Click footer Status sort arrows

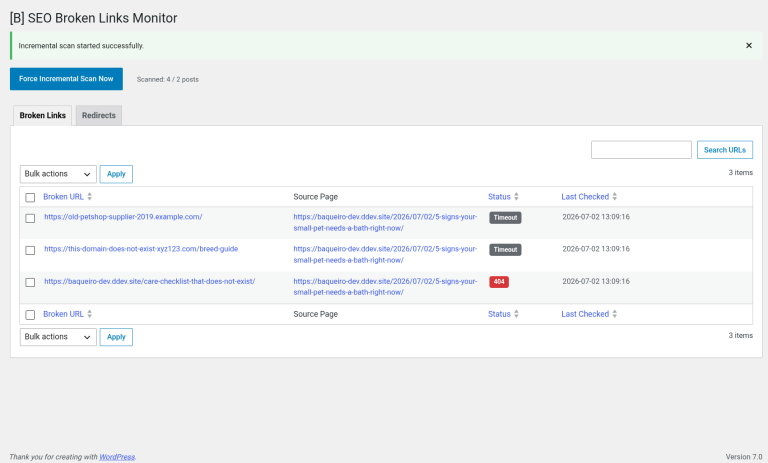516,314
